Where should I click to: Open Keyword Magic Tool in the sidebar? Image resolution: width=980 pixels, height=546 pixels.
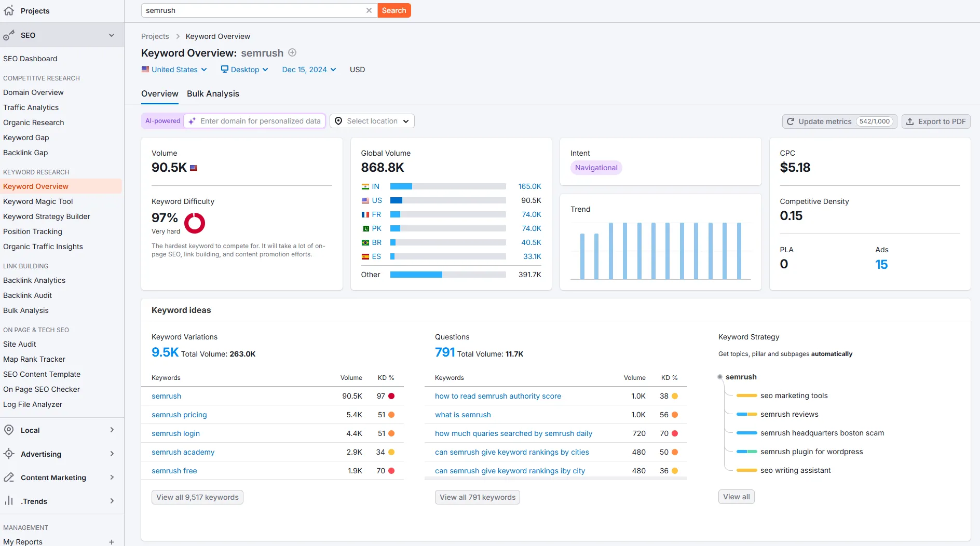(x=38, y=201)
